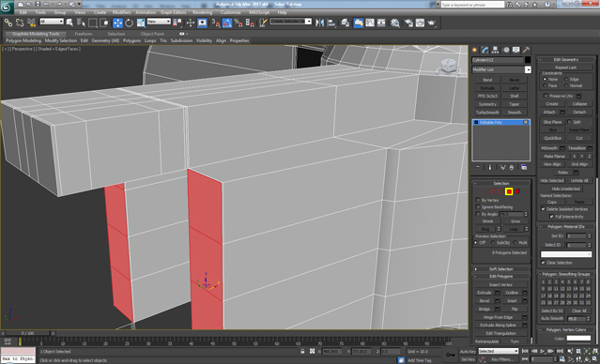Expand the Soft Selection rollout
The height and width of the screenshot is (364, 600).
click(500, 269)
